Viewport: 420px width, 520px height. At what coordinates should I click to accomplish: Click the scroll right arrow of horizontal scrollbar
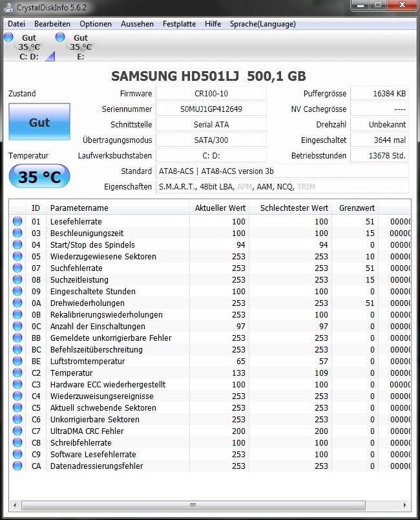[404, 505]
